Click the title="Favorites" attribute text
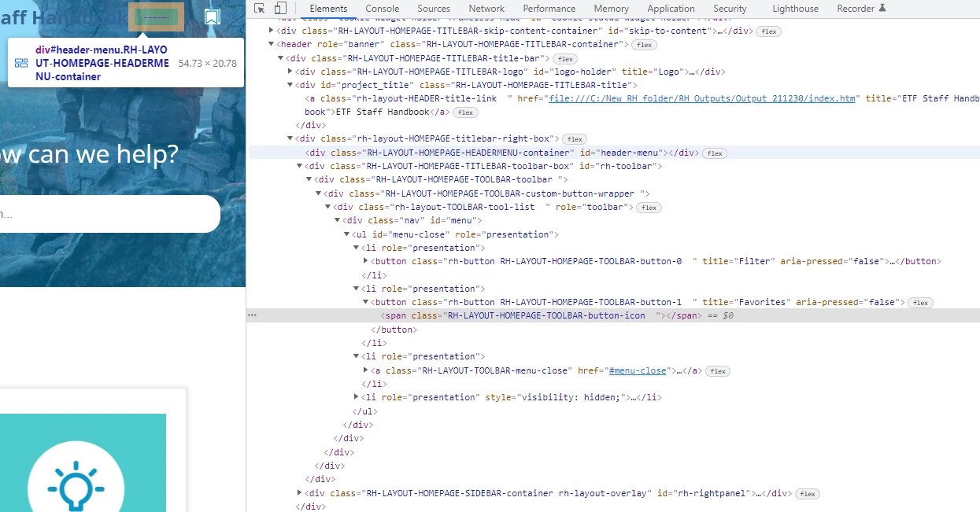This screenshot has width=980, height=512. tap(747, 302)
